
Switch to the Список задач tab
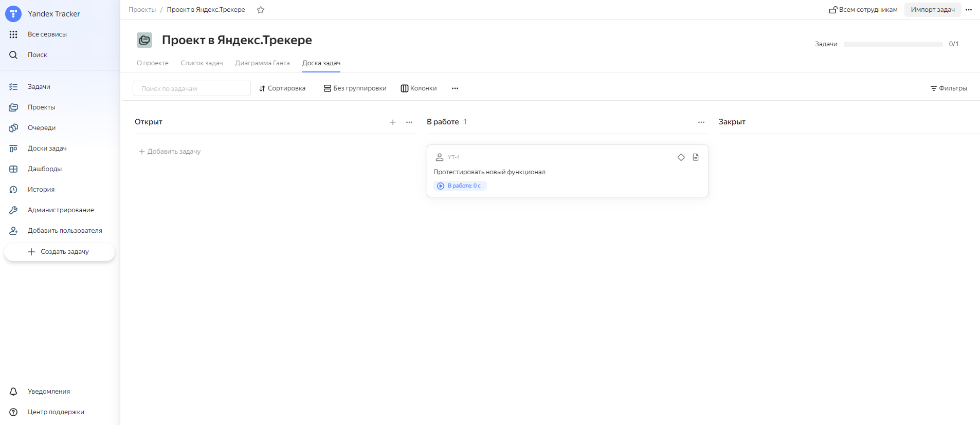coord(202,63)
